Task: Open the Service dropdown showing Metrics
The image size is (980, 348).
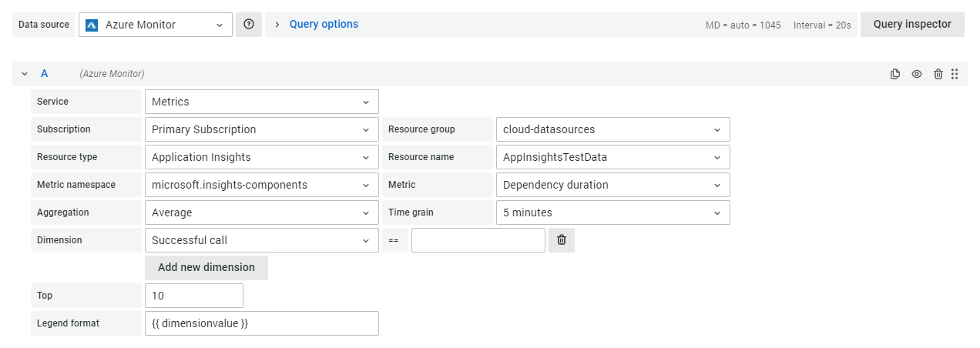Action: pyautogui.click(x=261, y=102)
